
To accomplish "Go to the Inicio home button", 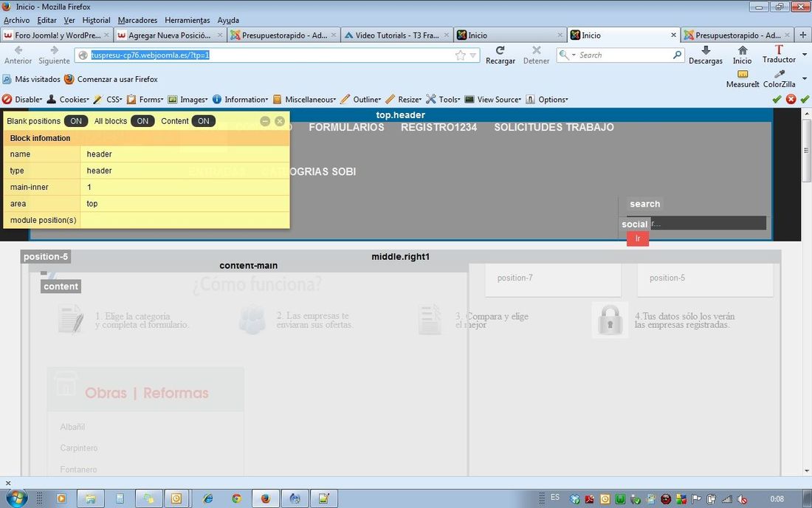I will (x=742, y=55).
